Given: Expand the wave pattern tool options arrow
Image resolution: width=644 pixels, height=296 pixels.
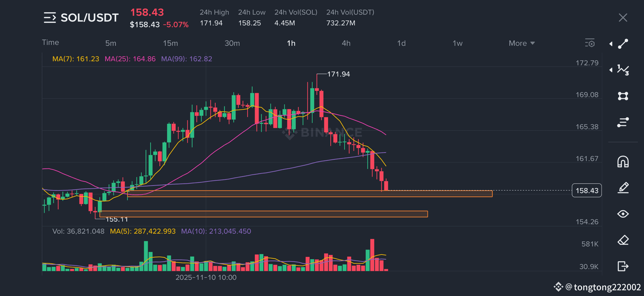Looking at the screenshot, I should coord(611,70).
